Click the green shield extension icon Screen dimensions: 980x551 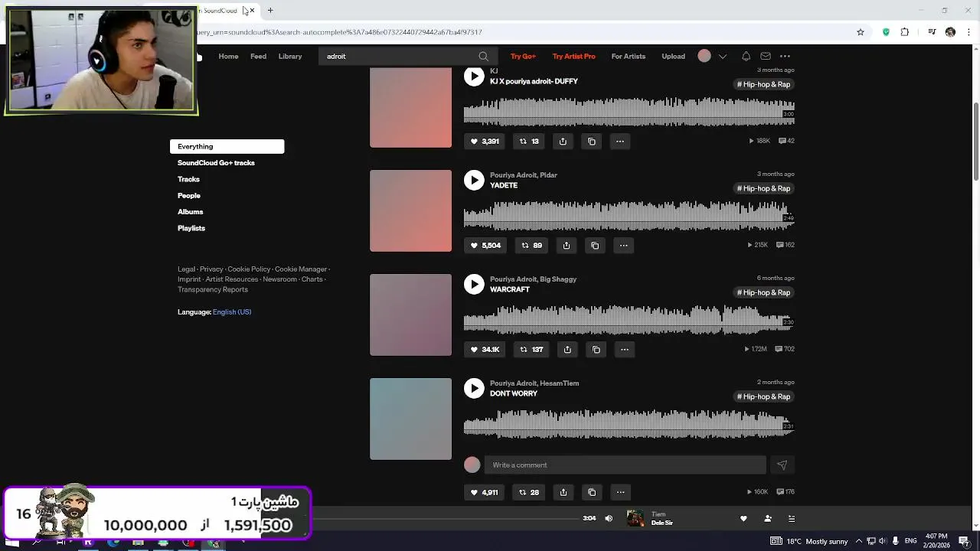(886, 32)
